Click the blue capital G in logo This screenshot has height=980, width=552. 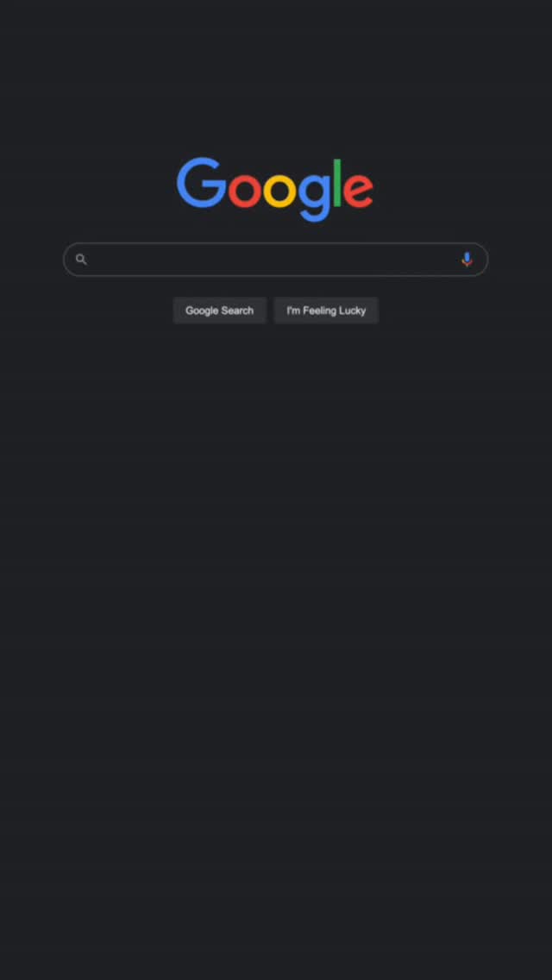(x=201, y=183)
